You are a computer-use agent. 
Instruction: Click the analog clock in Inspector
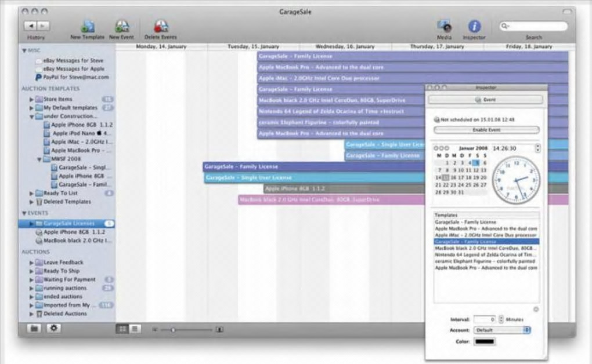pyautogui.click(x=516, y=180)
